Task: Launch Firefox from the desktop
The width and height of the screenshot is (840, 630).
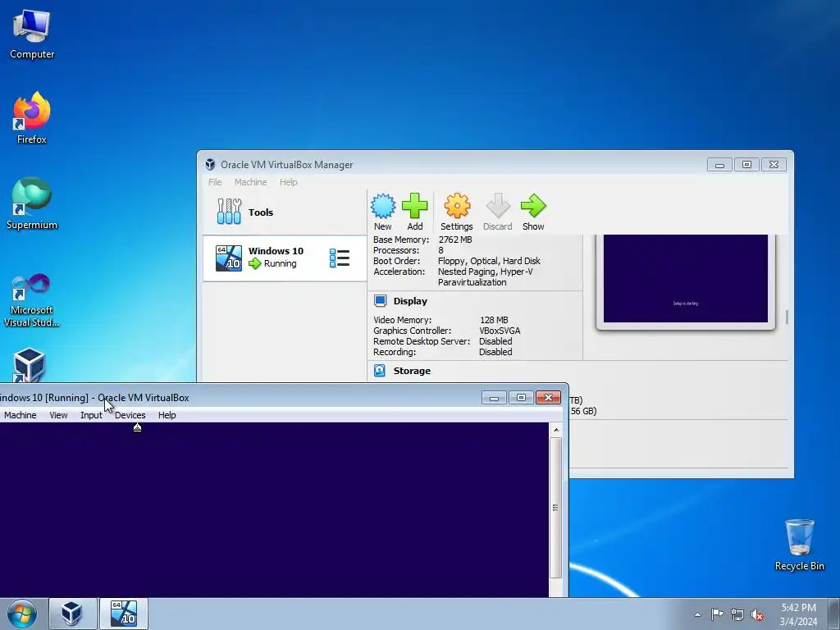Action: pos(32,118)
